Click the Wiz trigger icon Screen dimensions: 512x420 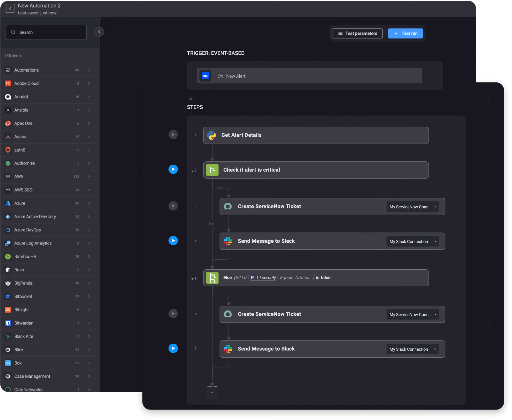206,76
